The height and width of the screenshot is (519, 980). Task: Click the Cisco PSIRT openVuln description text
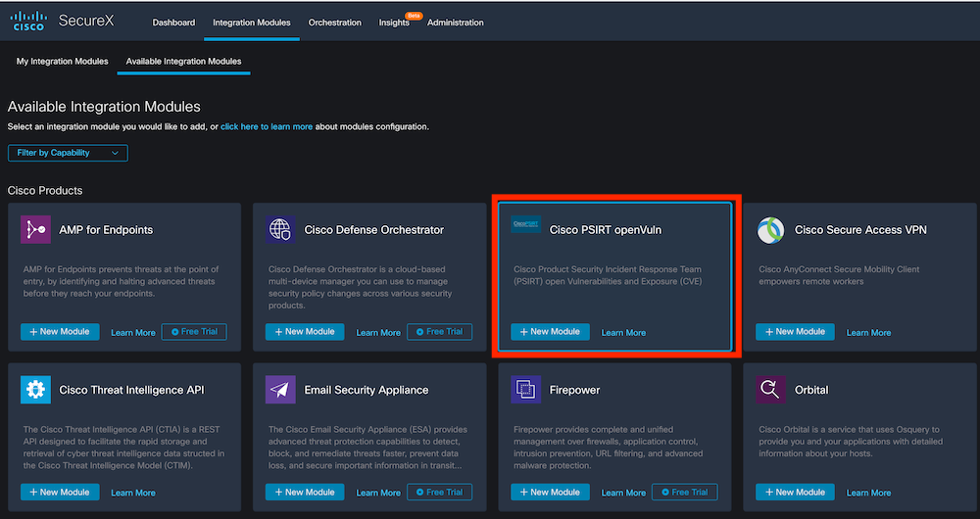click(608, 275)
